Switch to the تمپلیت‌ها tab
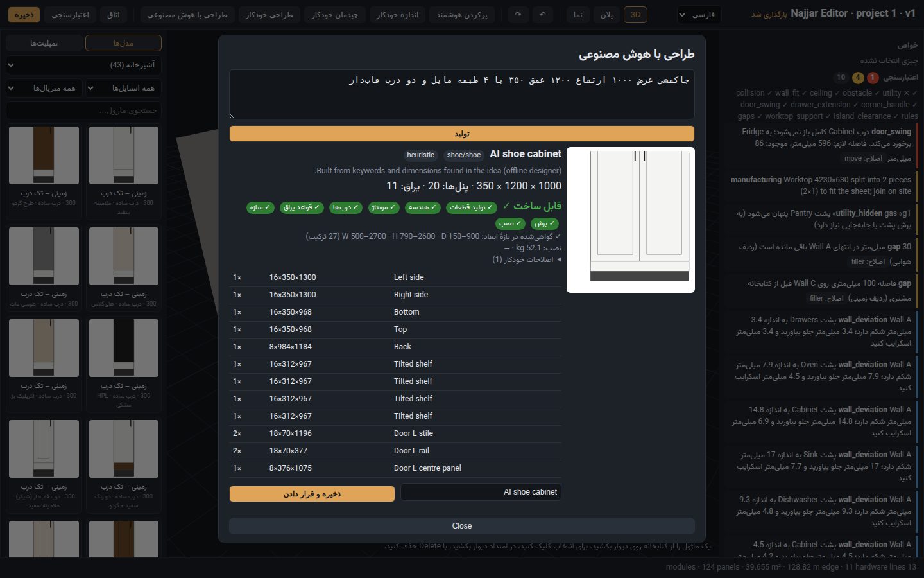924x578 pixels. 44,43
